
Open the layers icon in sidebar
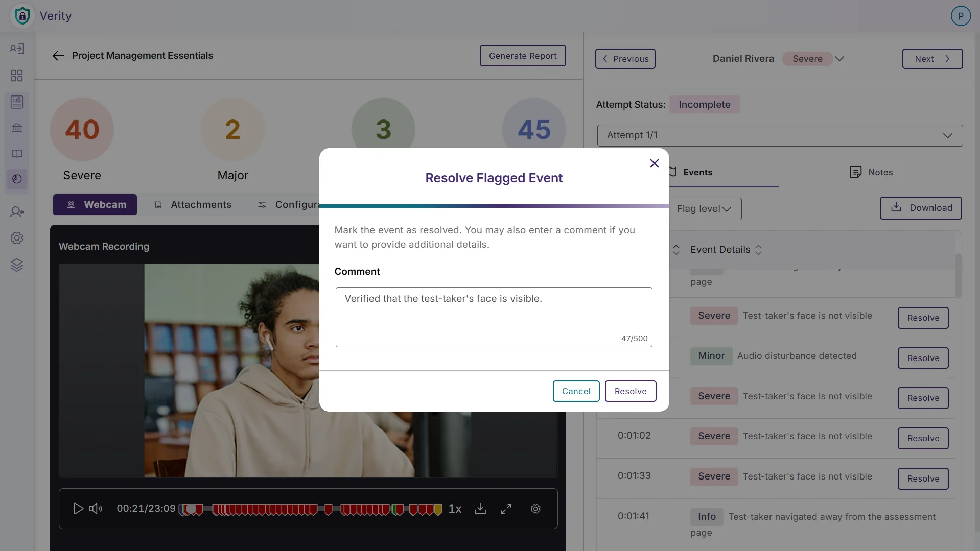click(17, 265)
